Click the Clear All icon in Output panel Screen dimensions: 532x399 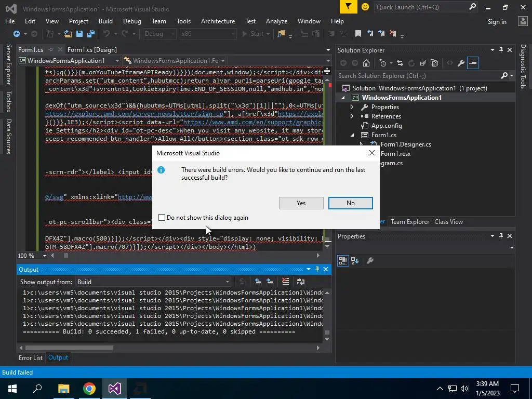[285, 282]
